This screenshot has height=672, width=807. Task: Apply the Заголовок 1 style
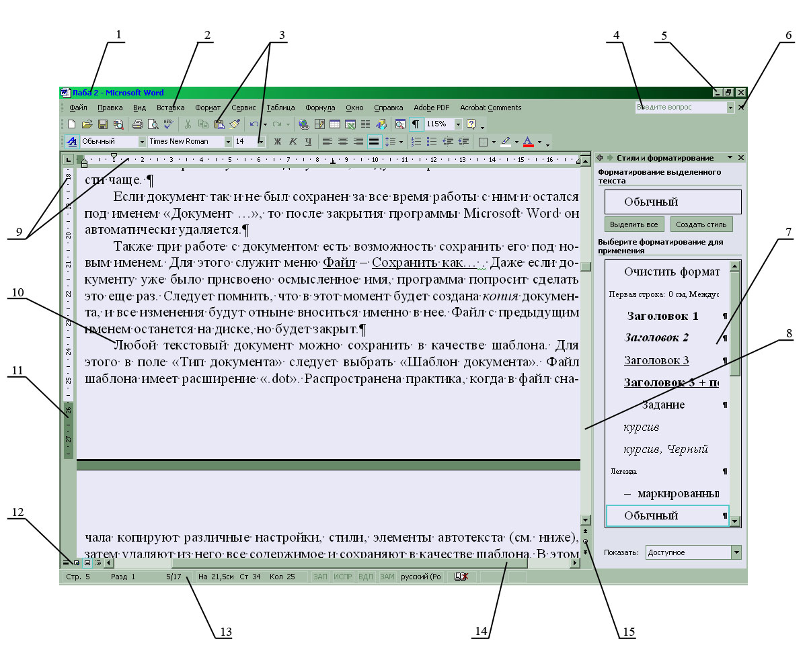point(667,316)
